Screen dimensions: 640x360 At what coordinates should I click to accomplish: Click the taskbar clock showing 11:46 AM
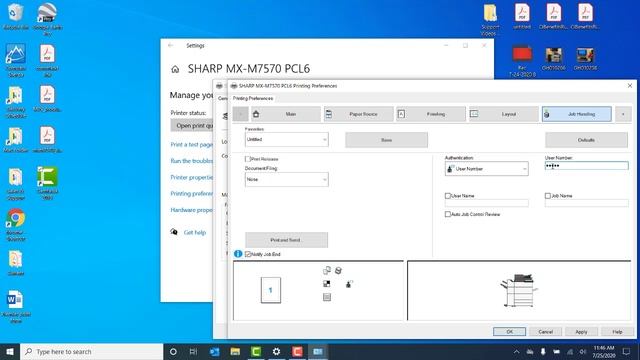coord(604,351)
